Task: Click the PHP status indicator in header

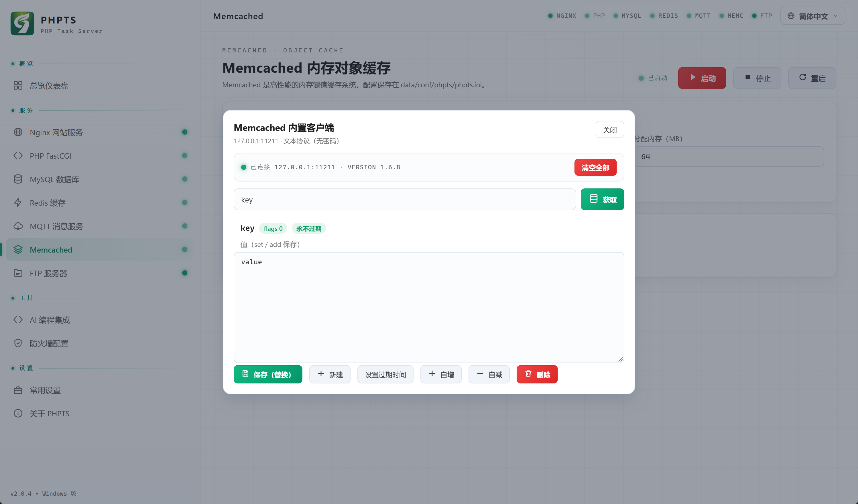Action: [x=595, y=16]
